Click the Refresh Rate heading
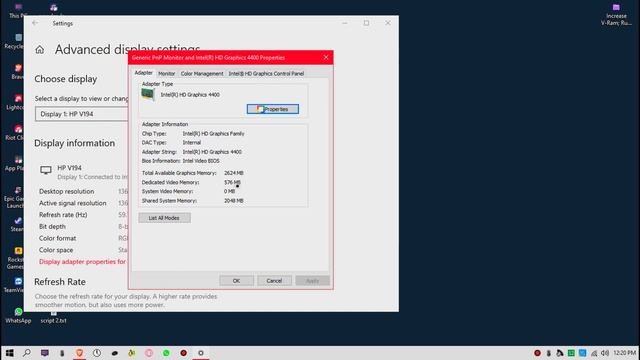This screenshot has width=640, height=360. [x=60, y=282]
